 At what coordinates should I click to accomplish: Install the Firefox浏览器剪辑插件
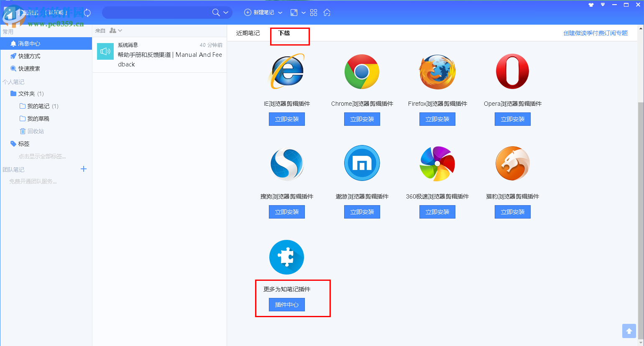pos(437,119)
